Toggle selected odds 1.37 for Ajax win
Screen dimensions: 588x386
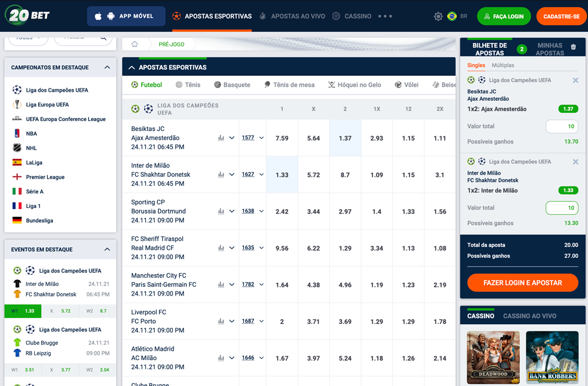[345, 138]
